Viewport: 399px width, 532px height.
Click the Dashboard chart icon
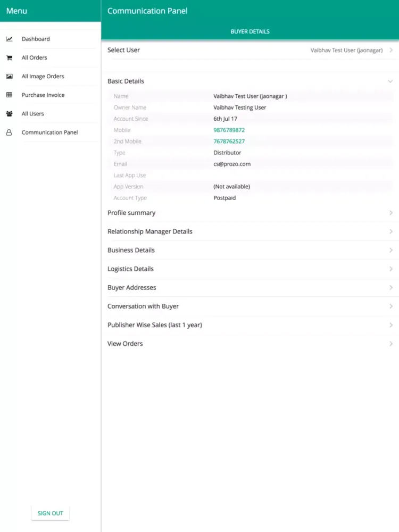(x=9, y=39)
